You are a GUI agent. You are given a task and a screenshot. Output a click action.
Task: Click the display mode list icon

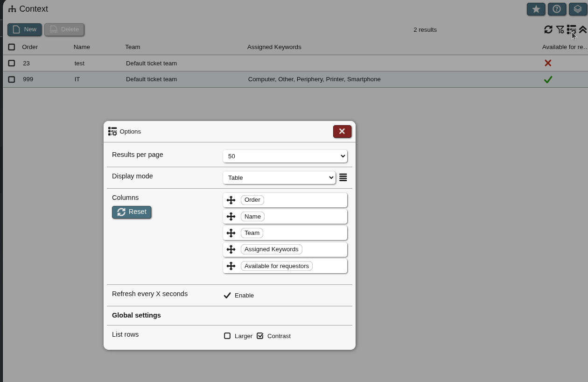click(x=343, y=177)
